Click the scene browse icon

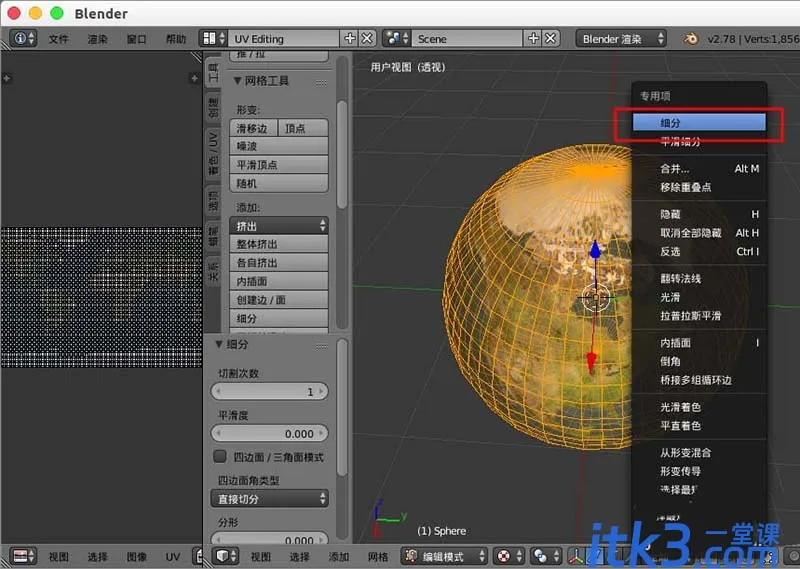[397, 39]
